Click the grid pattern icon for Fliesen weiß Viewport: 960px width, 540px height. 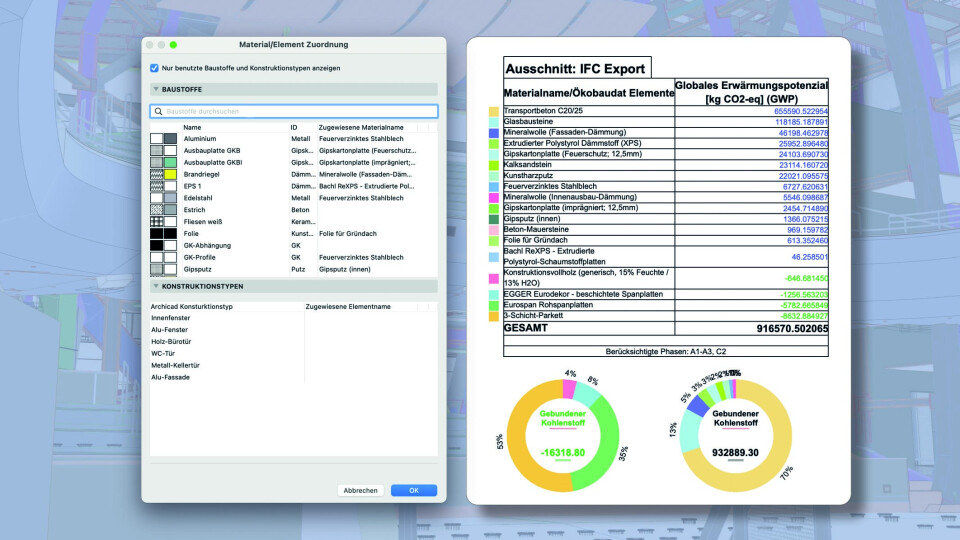tap(157, 222)
